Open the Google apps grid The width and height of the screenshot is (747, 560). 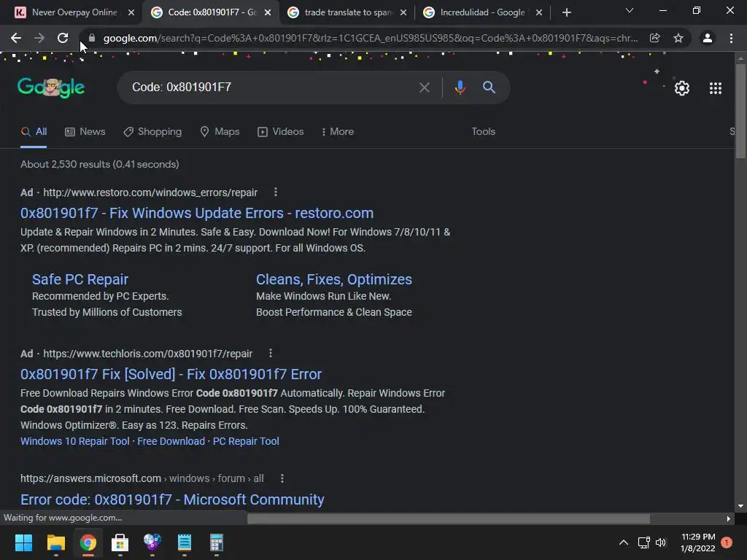(715, 88)
